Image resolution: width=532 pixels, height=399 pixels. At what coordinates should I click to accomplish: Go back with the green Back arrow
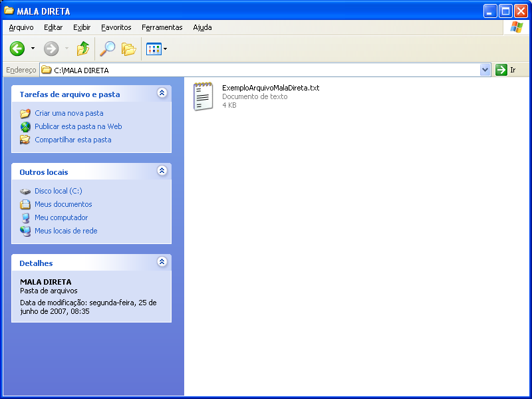(x=17, y=49)
